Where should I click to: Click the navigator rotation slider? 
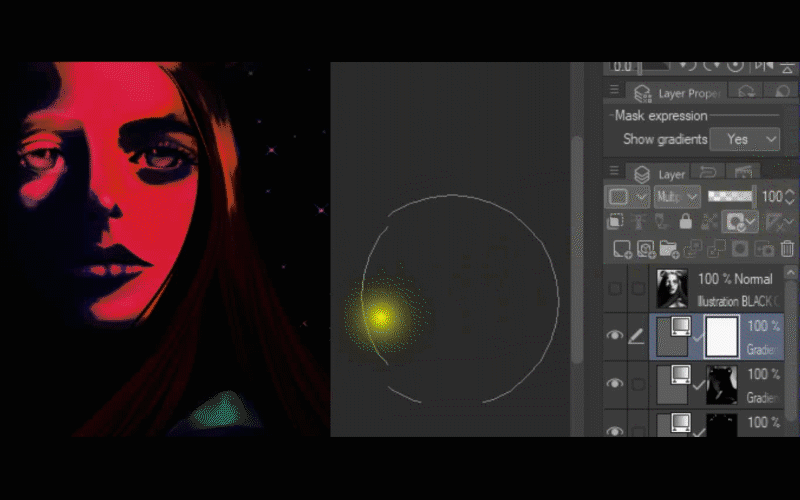(x=655, y=67)
